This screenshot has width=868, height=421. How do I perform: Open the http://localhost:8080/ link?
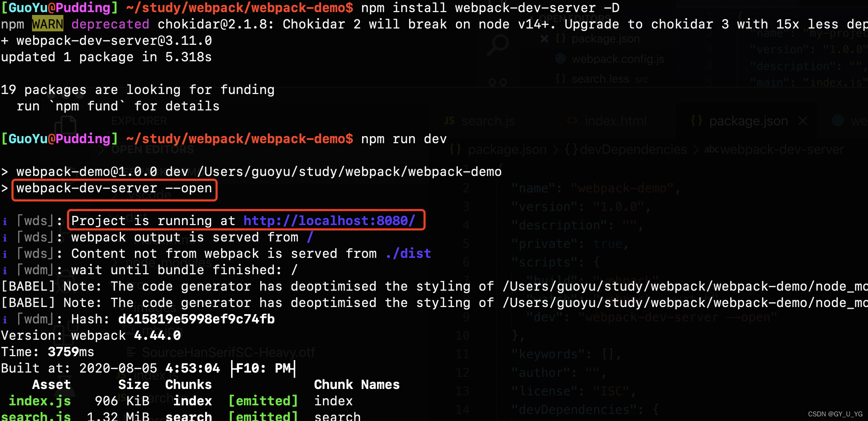[329, 221]
